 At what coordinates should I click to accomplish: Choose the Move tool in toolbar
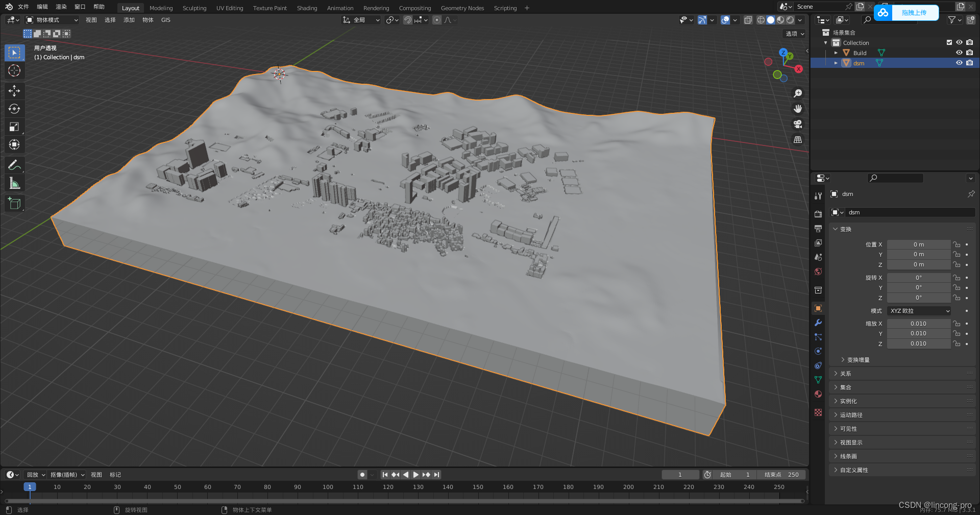pos(14,91)
